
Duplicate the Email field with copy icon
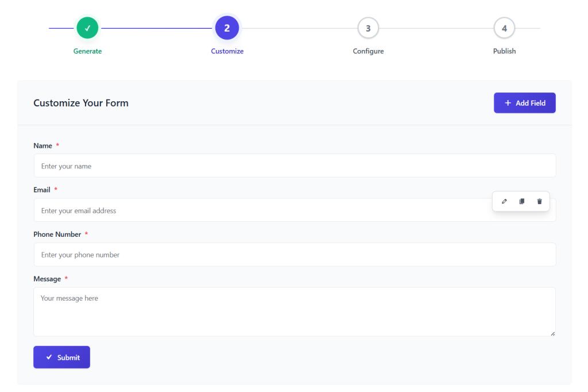(x=521, y=201)
